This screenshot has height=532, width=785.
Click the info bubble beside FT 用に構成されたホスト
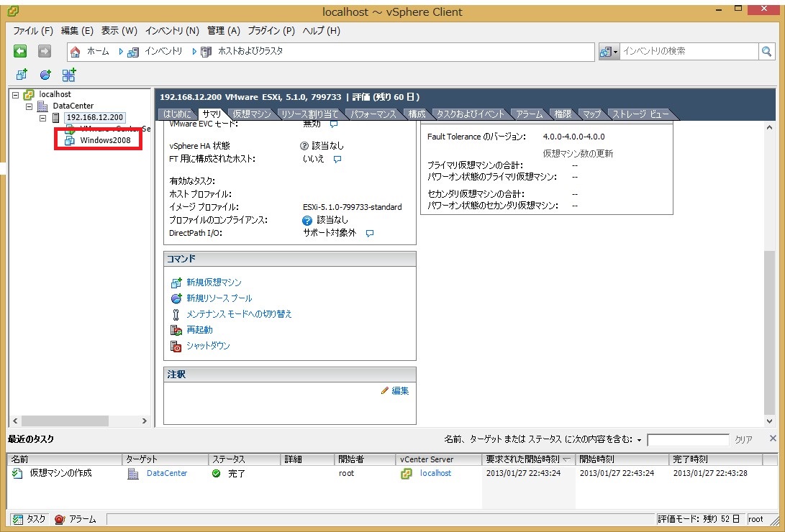pyautogui.click(x=337, y=160)
